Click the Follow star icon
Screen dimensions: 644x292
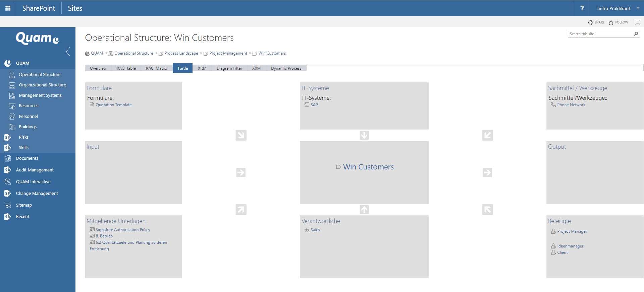[x=611, y=22]
